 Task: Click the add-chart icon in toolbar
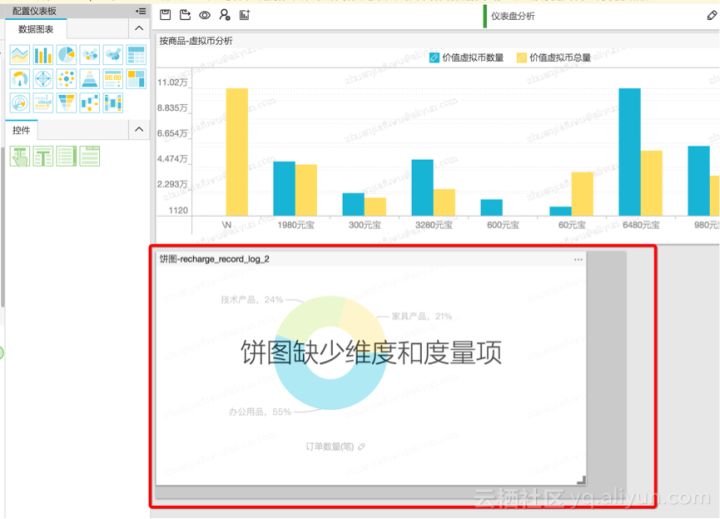(x=244, y=15)
